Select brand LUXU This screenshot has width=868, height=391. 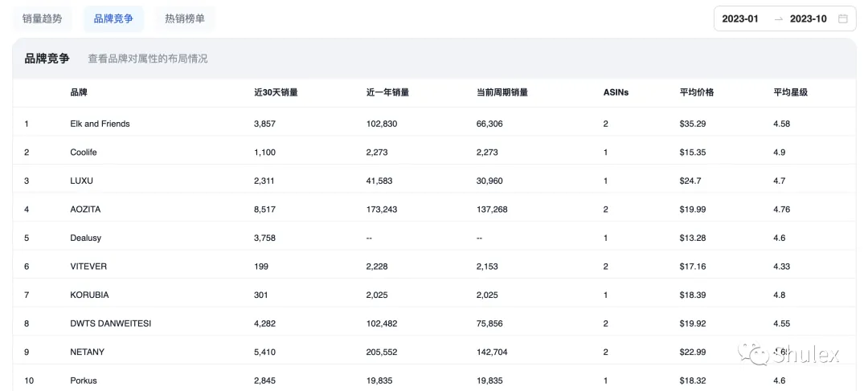tap(81, 181)
